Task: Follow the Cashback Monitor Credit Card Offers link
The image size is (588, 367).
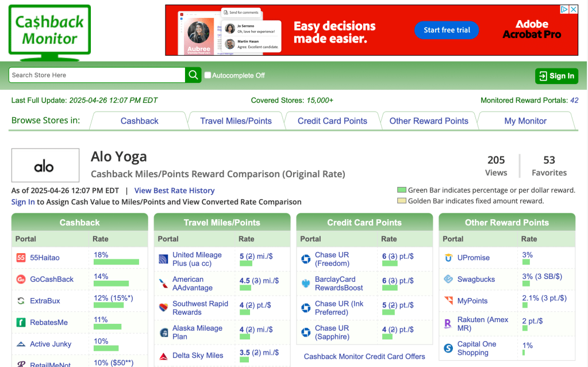Action: click(x=364, y=357)
